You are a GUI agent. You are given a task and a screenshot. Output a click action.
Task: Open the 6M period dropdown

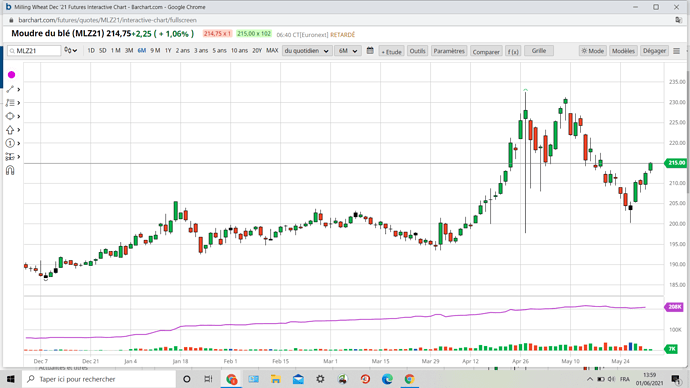tap(348, 51)
